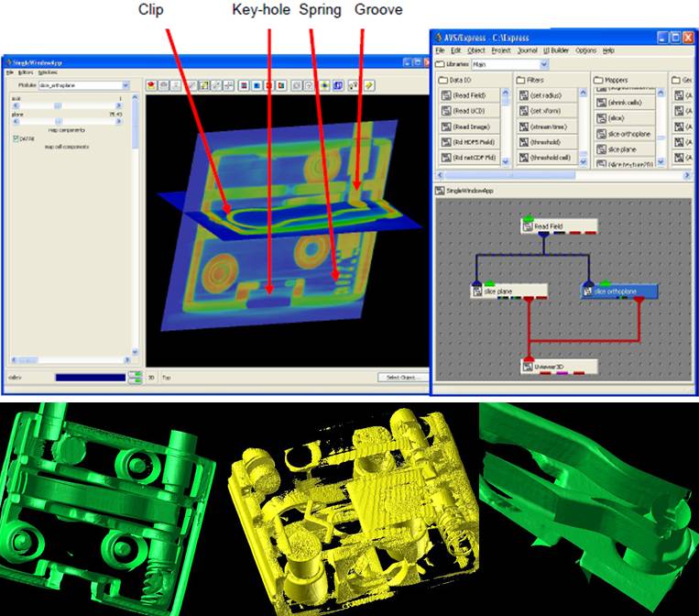Open the Editors menu in SingleWindowApp
Image resolution: width=699 pixels, height=616 pixels.
click(25, 71)
